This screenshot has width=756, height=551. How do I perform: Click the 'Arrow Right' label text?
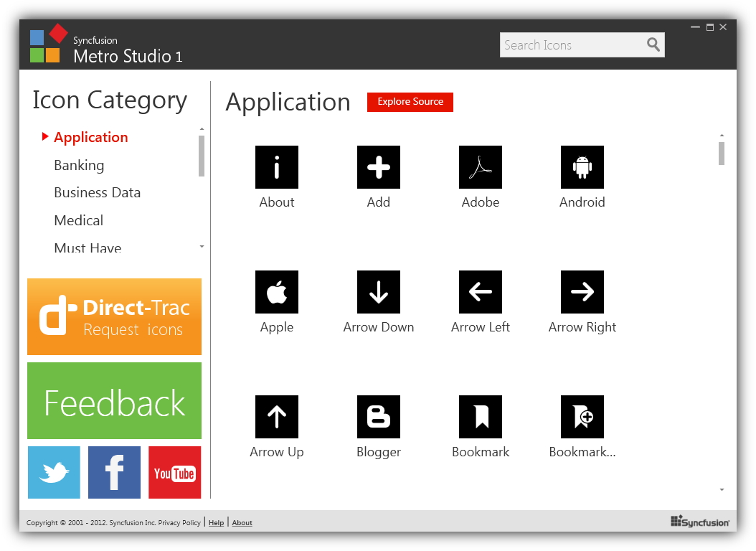(582, 327)
